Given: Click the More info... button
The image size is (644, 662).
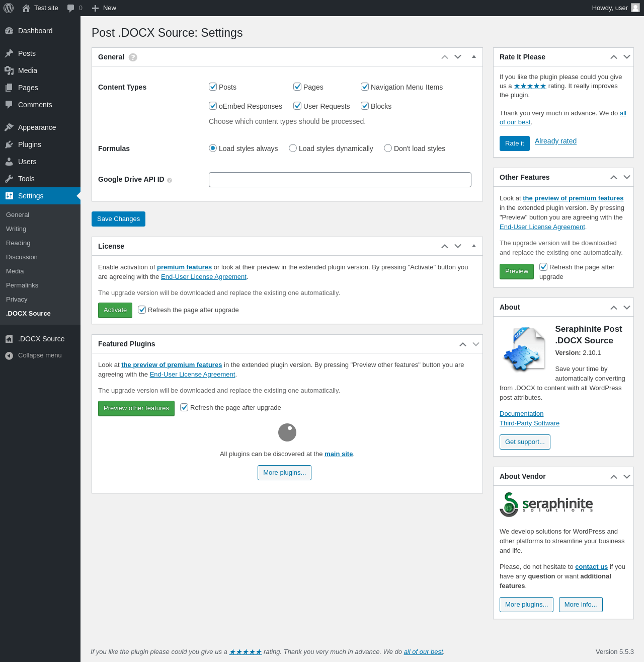Looking at the screenshot, I should coord(581,605).
